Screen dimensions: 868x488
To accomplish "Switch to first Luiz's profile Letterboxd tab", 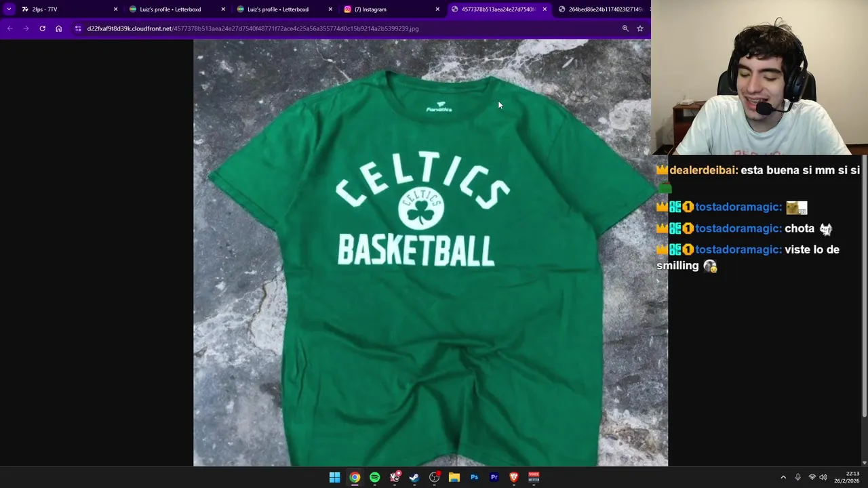I will tap(176, 9).
